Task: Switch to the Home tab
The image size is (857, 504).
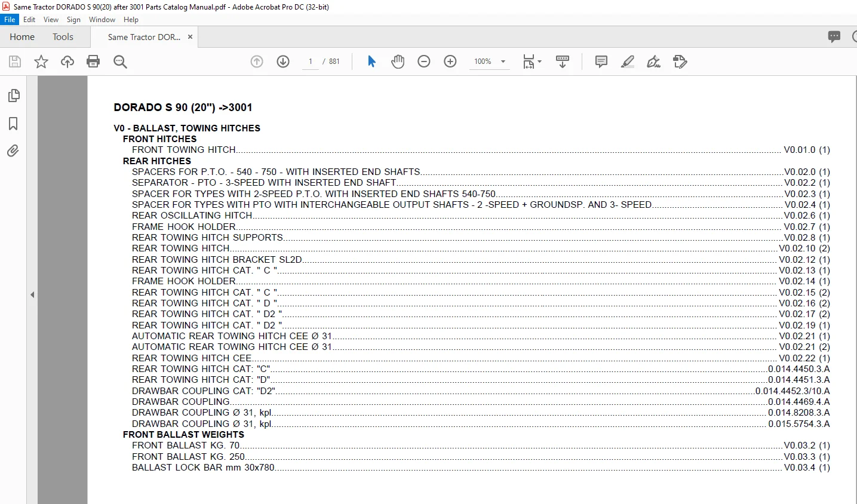Action: click(x=22, y=37)
